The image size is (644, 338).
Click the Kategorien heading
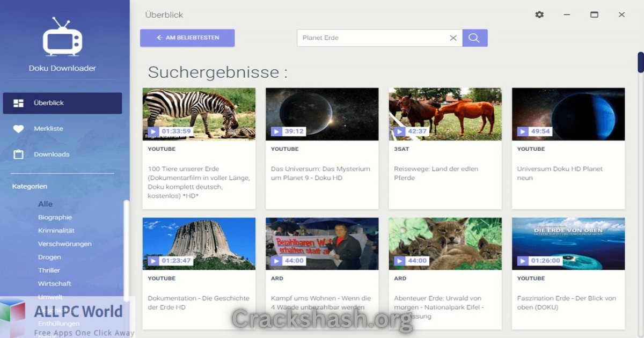[30, 187]
